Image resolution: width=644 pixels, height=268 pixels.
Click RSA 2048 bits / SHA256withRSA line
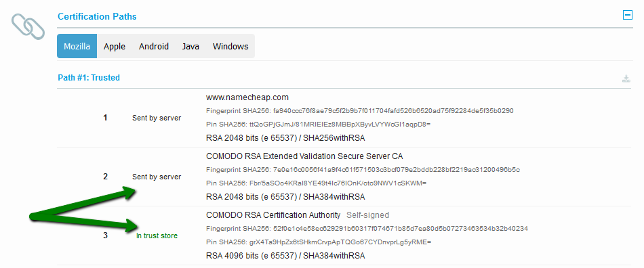click(285, 138)
